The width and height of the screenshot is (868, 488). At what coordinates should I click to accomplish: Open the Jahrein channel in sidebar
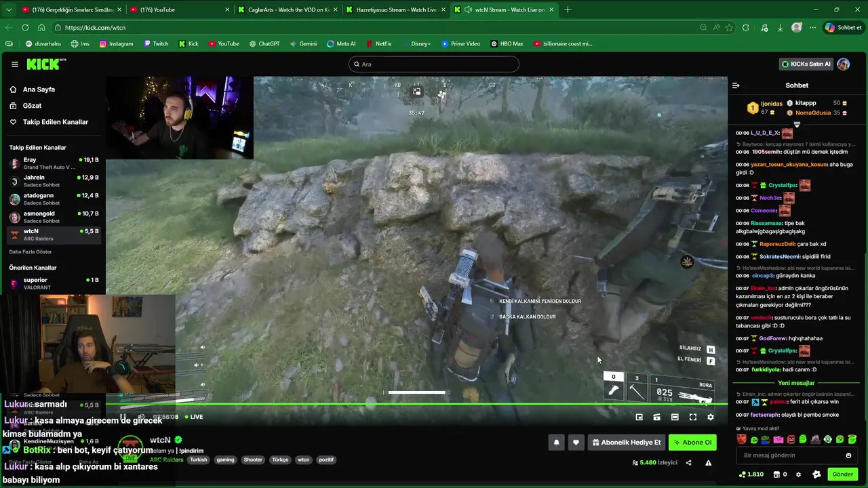pos(54,181)
